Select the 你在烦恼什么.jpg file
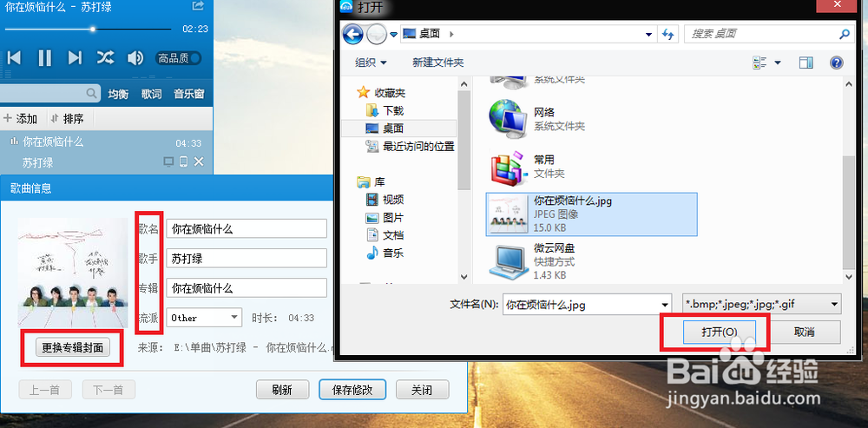This screenshot has width=868, height=428. pyautogui.click(x=591, y=214)
